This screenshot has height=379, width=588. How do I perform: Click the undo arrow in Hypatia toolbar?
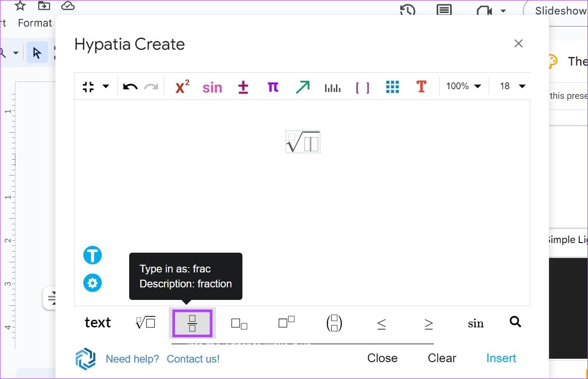click(x=130, y=87)
